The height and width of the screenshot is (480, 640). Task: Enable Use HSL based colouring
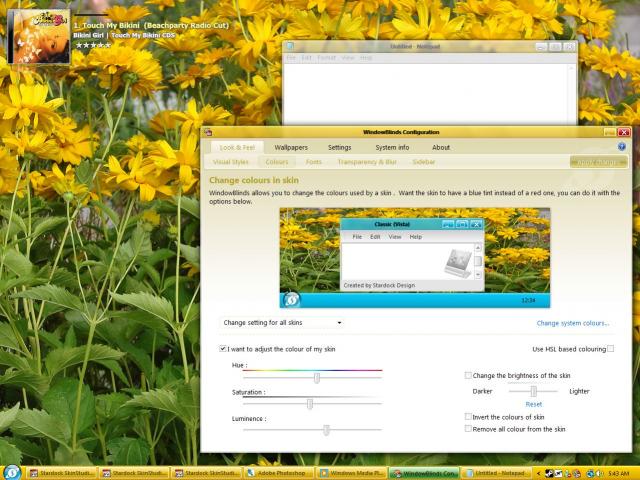click(610, 349)
